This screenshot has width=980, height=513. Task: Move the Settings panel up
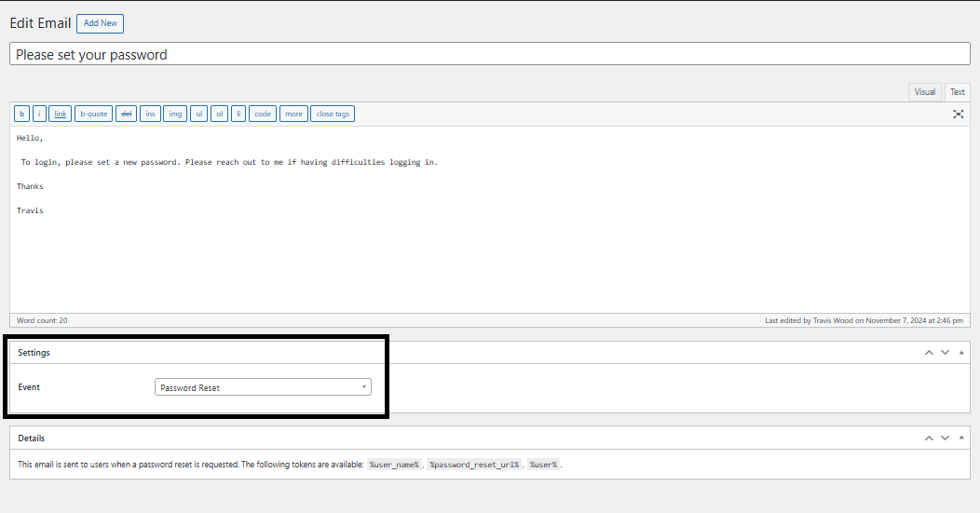[929, 353]
